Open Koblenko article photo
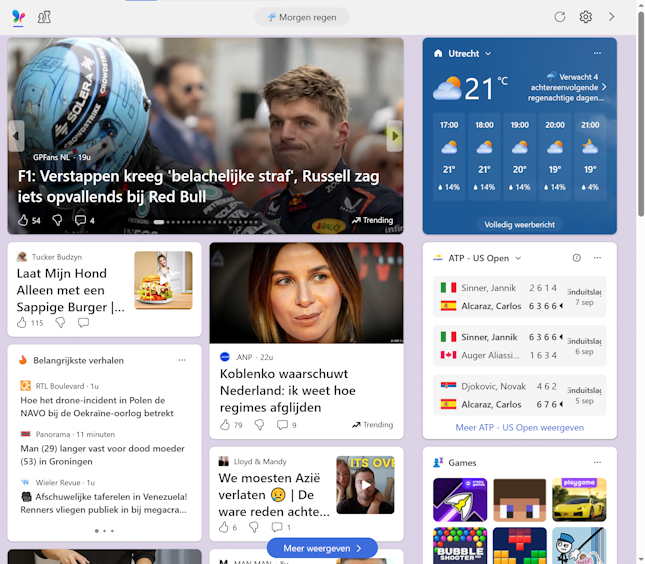The image size is (645, 564). [x=306, y=293]
